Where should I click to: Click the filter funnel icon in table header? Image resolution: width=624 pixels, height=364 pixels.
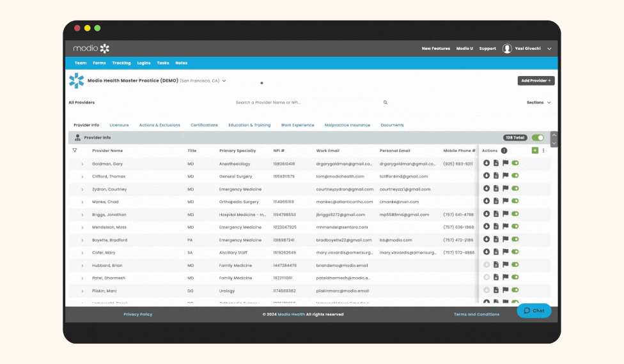[75, 151]
